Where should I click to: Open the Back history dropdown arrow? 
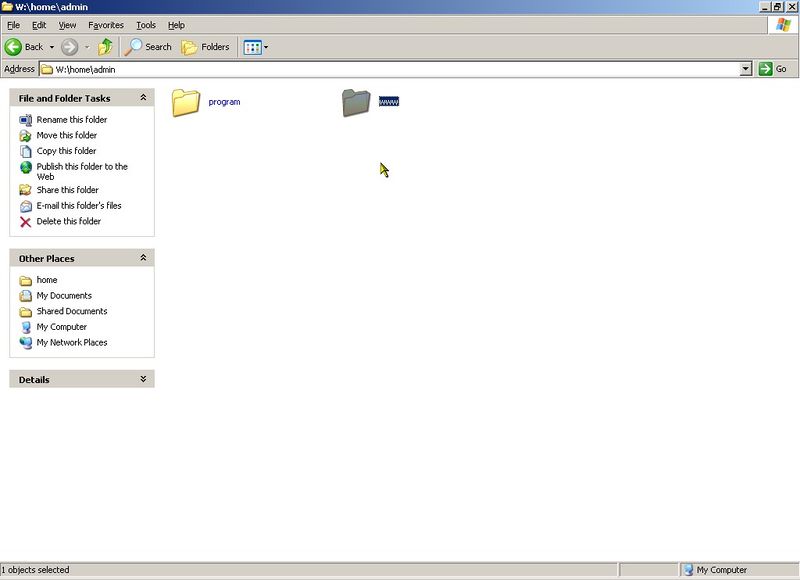click(52, 47)
